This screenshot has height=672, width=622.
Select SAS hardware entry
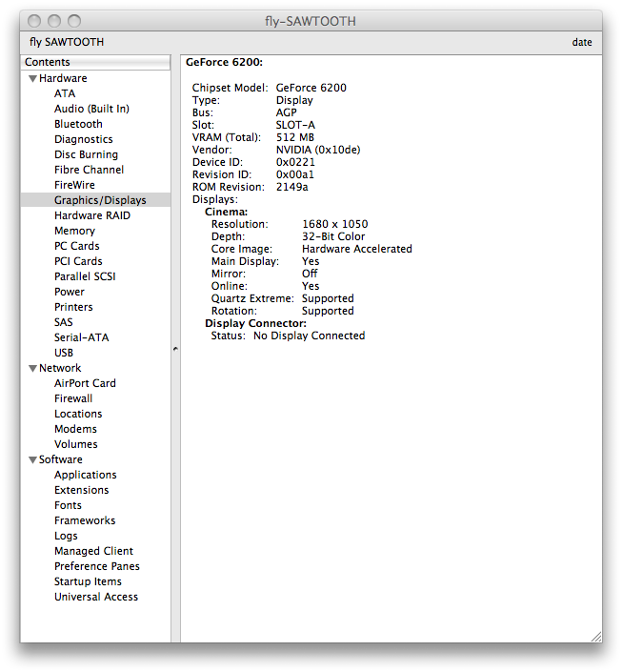coord(64,322)
